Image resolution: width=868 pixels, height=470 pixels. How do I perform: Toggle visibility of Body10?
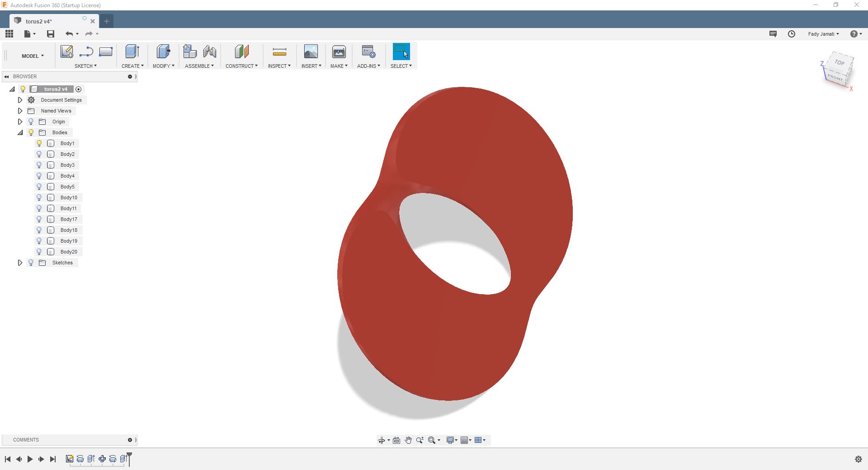(39, 197)
